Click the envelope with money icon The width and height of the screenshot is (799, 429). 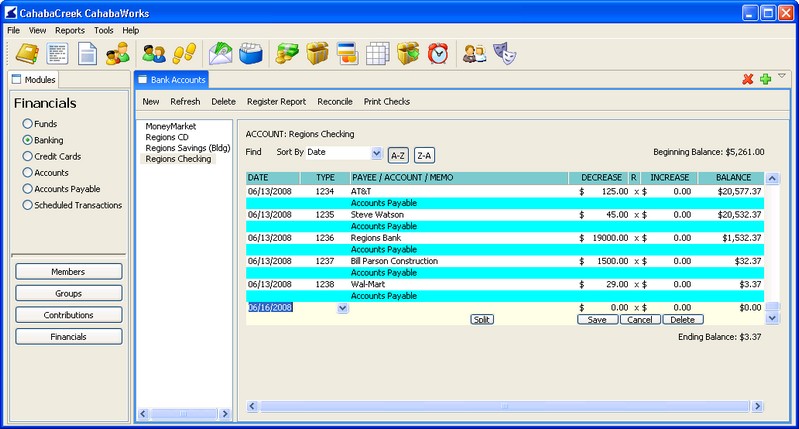point(221,53)
